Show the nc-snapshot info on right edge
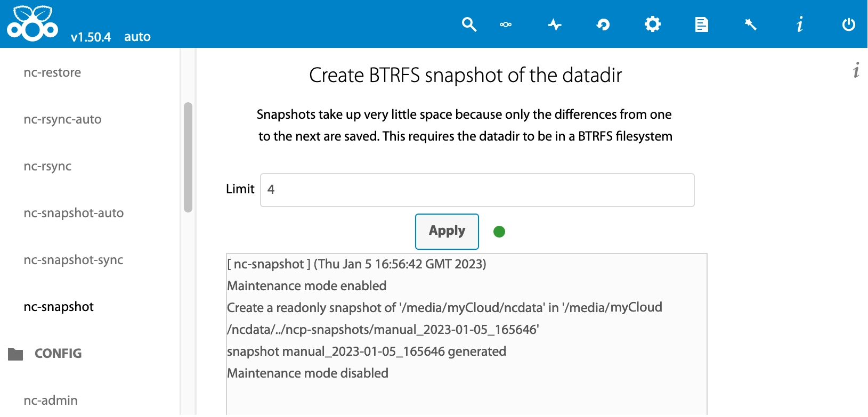868x417 pixels. tap(856, 70)
